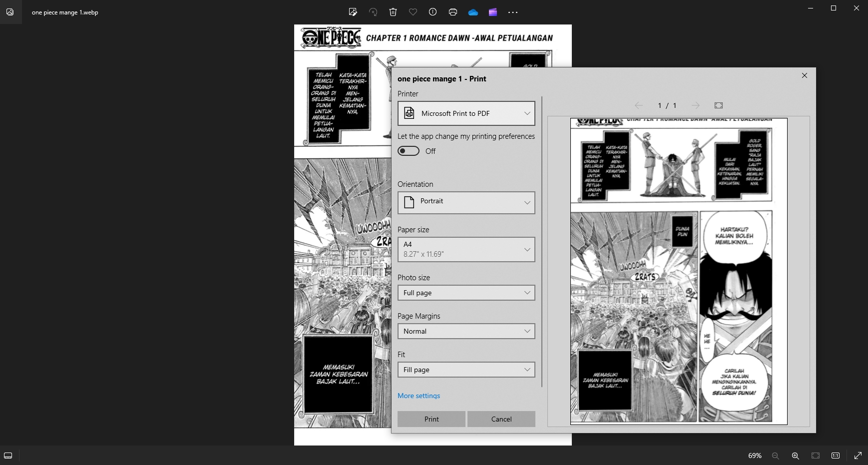The height and width of the screenshot is (465, 868).
Task: Open the See more three-dots menu
Action: (x=513, y=12)
